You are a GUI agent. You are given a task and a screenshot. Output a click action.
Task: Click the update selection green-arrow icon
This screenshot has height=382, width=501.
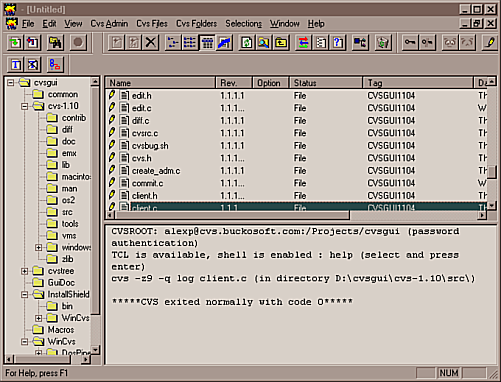(15, 42)
